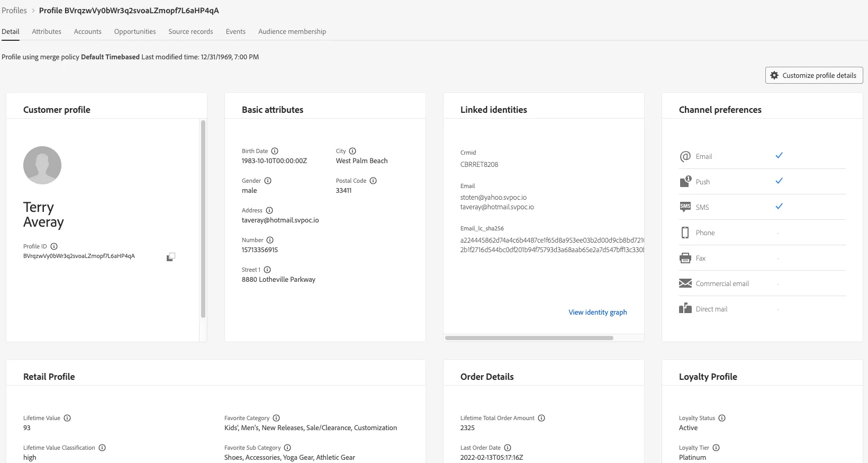
Task: Click the profile avatar image
Action: pos(42,165)
